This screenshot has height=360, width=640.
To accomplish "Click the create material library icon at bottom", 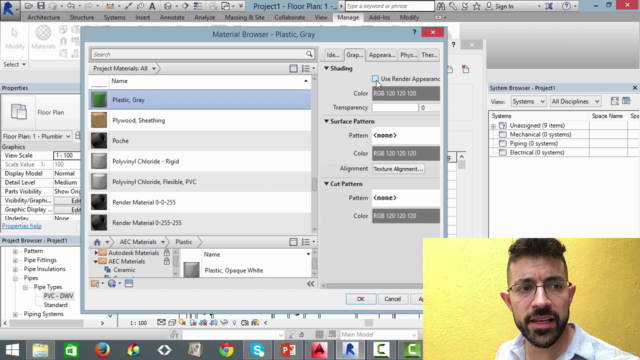I will coord(95,283).
